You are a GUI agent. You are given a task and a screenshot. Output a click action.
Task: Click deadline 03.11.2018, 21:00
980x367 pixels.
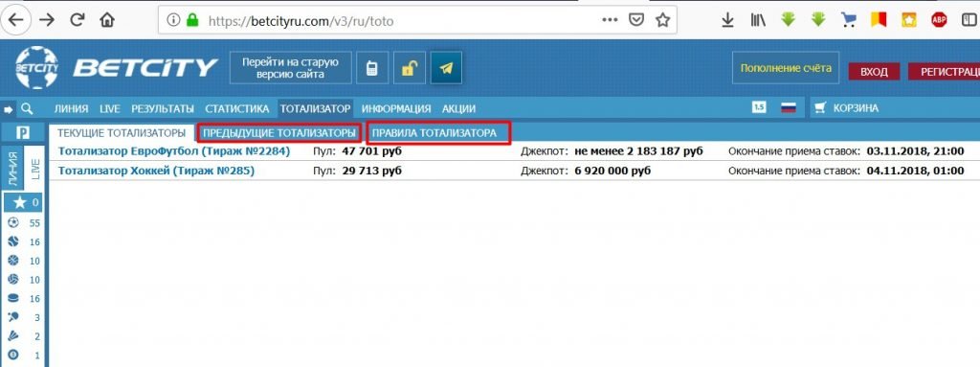click(915, 151)
